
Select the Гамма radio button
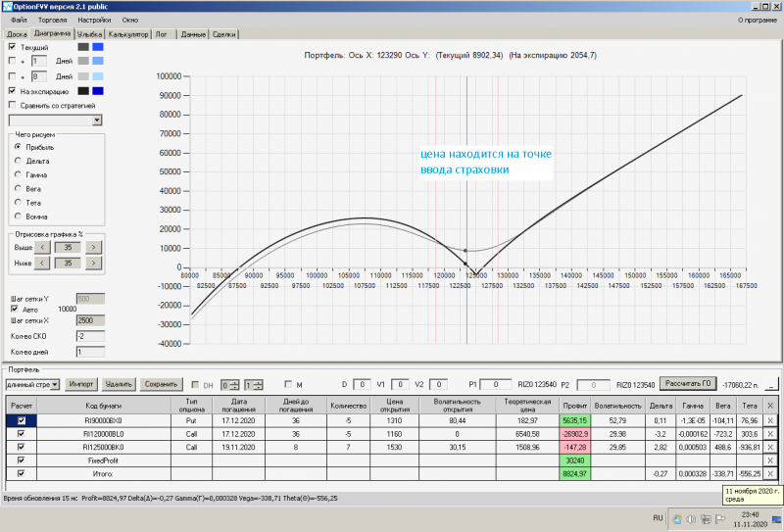click(18, 174)
